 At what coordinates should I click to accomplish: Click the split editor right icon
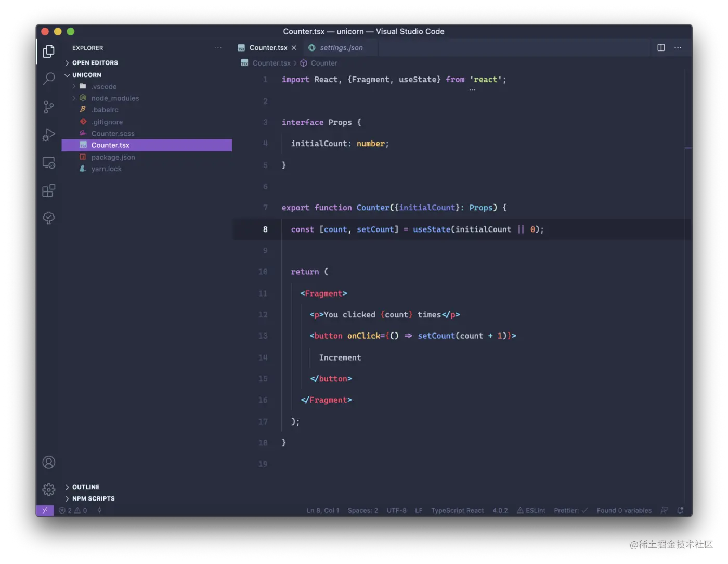[x=661, y=47]
